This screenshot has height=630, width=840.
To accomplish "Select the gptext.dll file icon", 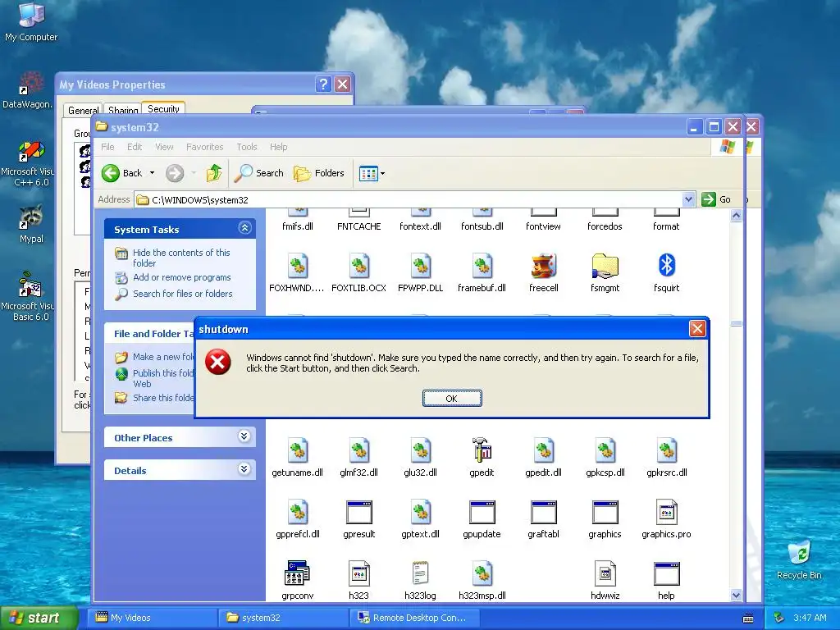I will coord(421,512).
